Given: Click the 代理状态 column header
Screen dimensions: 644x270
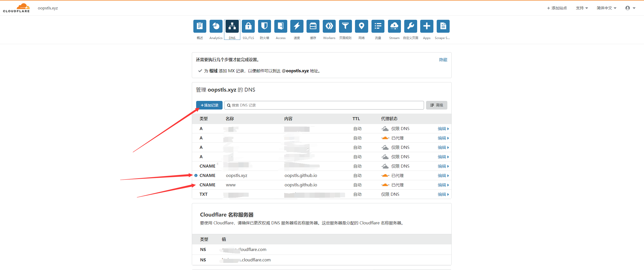Looking at the screenshot, I should click(x=389, y=119).
